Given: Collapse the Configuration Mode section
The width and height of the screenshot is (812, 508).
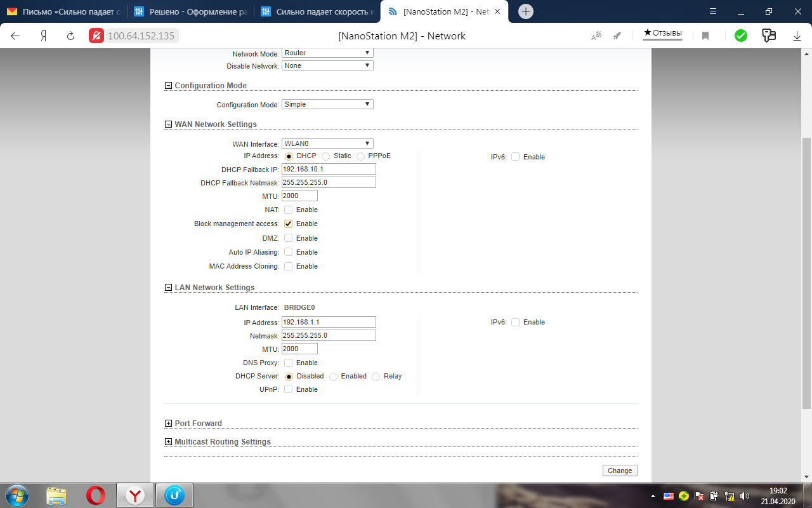Looking at the screenshot, I should pos(168,86).
